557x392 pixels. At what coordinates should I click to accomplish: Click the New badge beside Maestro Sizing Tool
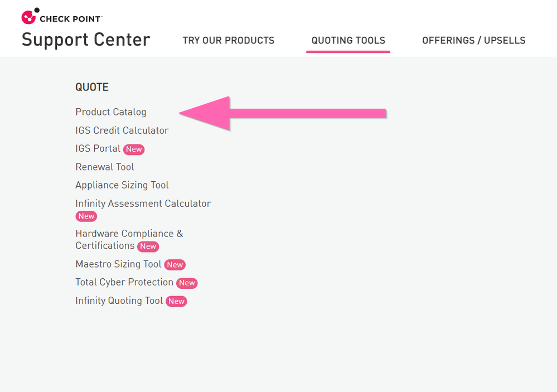pyautogui.click(x=175, y=265)
